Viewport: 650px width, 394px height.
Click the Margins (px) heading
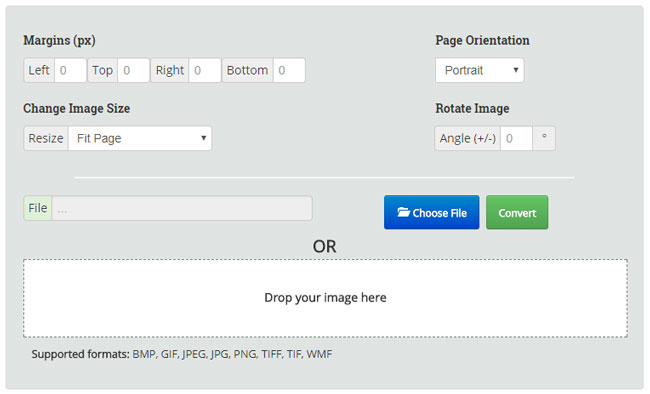pos(59,40)
